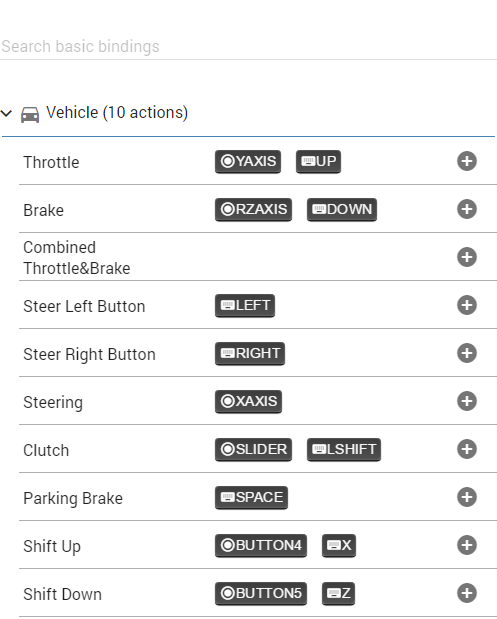Add a new binding for Brake

[467, 209]
